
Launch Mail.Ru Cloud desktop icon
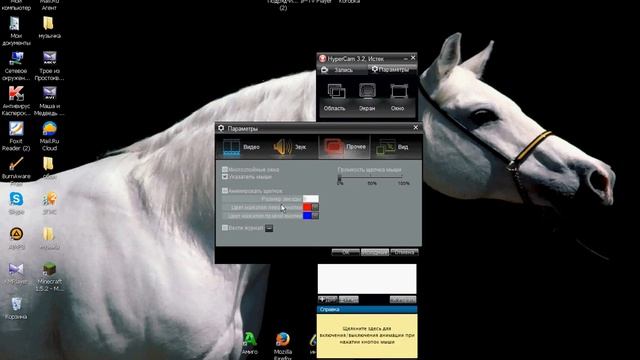click(x=49, y=136)
